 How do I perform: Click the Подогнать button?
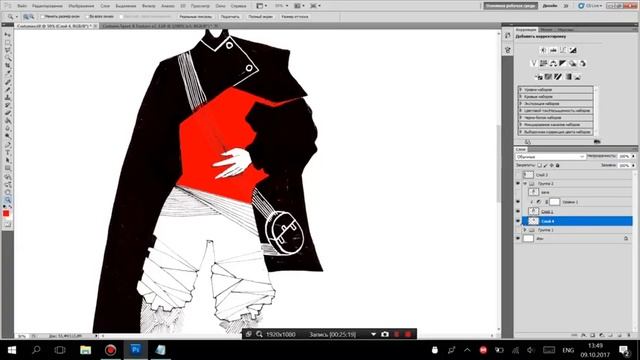pos(230,17)
